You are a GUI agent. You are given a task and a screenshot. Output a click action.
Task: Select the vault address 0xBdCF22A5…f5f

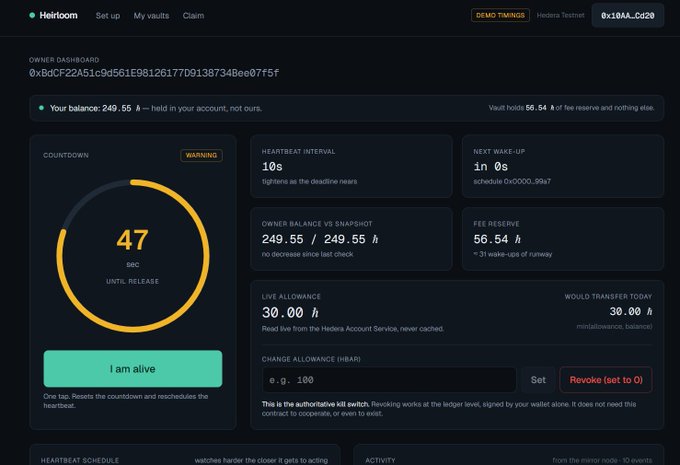pyautogui.click(x=154, y=73)
